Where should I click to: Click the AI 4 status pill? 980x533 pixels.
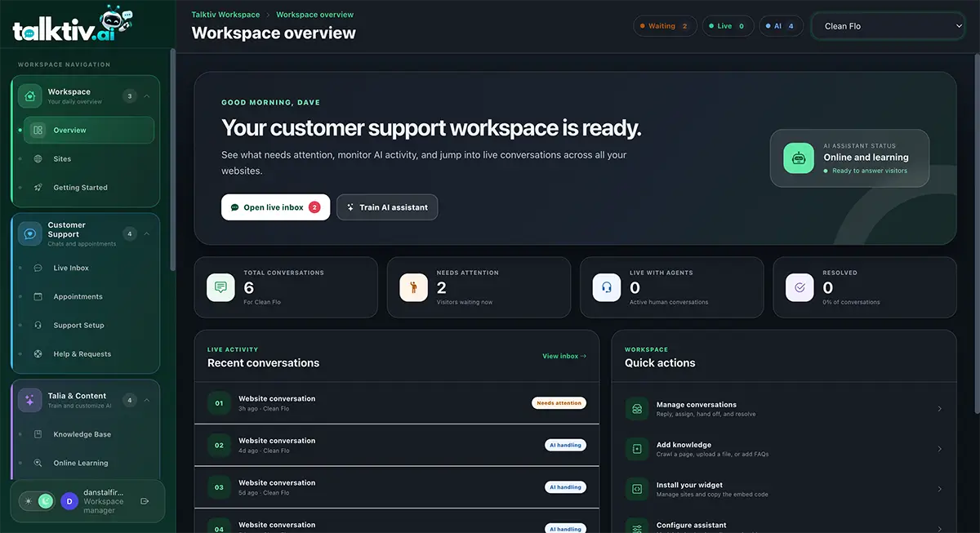tap(782, 26)
